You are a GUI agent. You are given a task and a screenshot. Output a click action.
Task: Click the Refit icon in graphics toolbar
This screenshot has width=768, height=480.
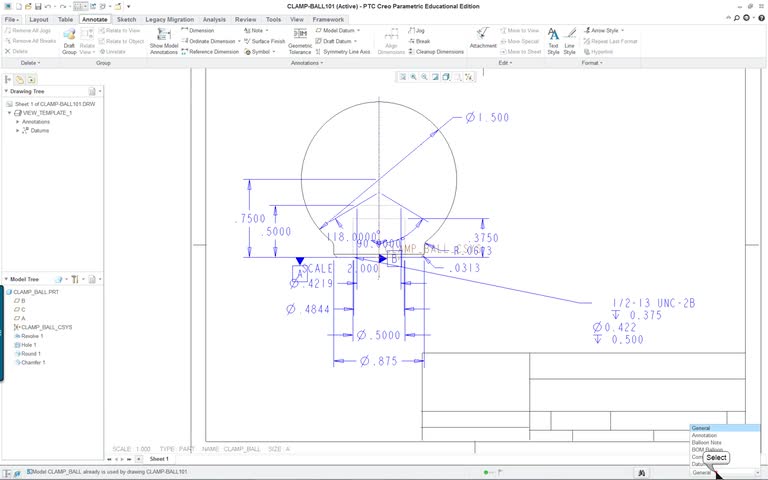[403, 77]
